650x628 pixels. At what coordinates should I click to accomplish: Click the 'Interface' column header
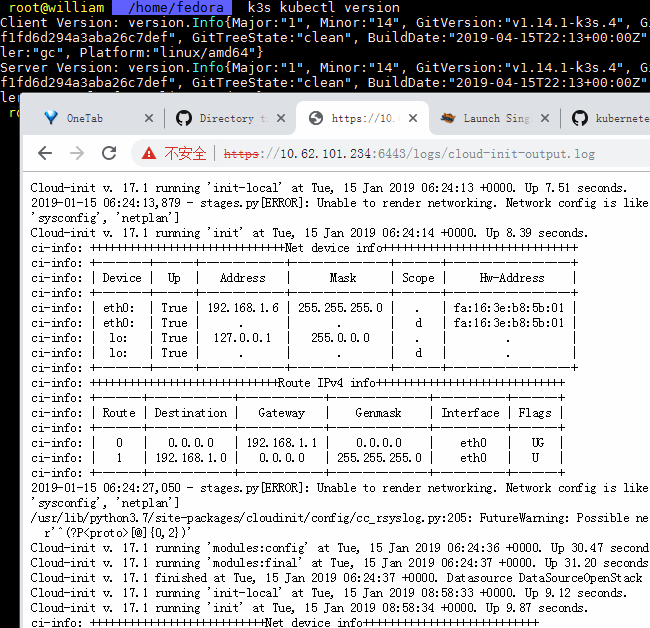[471, 413]
